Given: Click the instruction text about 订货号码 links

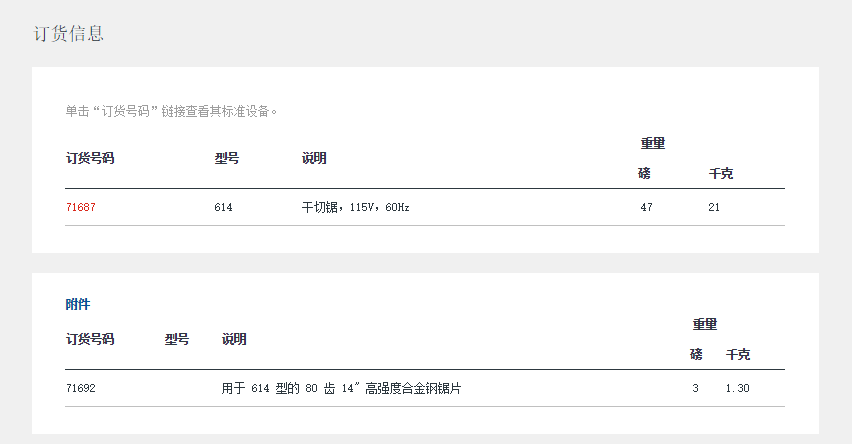Looking at the screenshot, I should (x=171, y=111).
